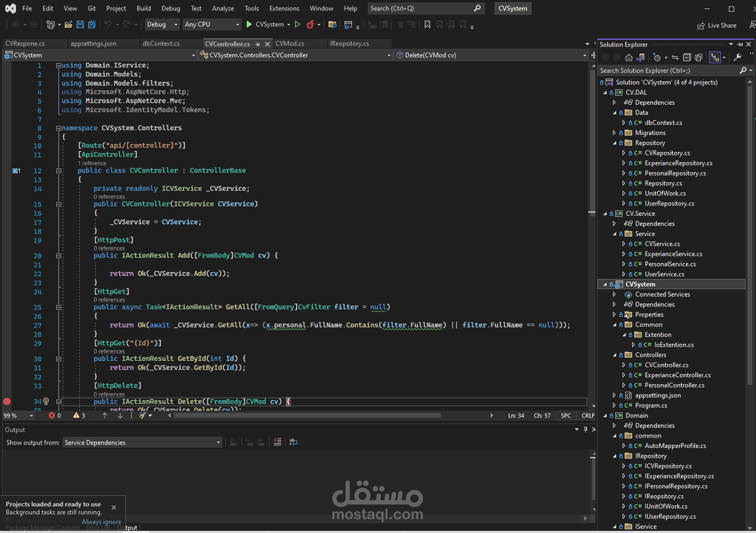Click the Open File folder icon
The width and height of the screenshot is (756, 533).
68,24
